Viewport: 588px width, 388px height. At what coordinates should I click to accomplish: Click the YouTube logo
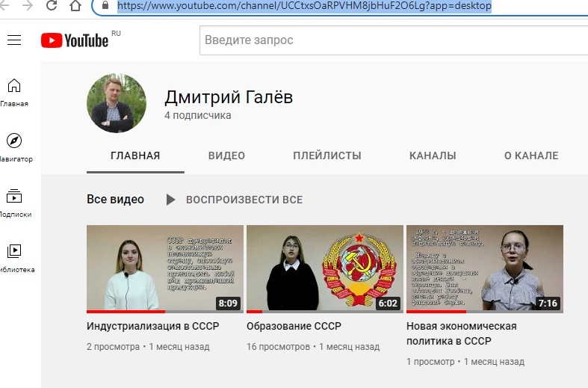click(75, 40)
